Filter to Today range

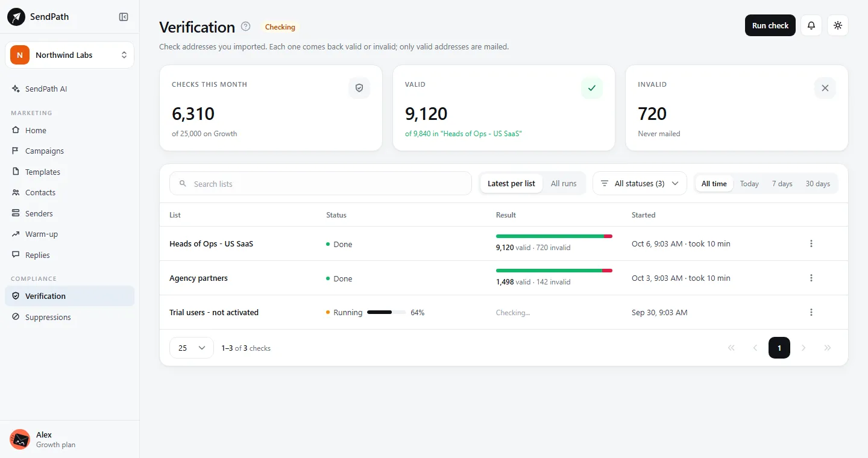click(749, 183)
